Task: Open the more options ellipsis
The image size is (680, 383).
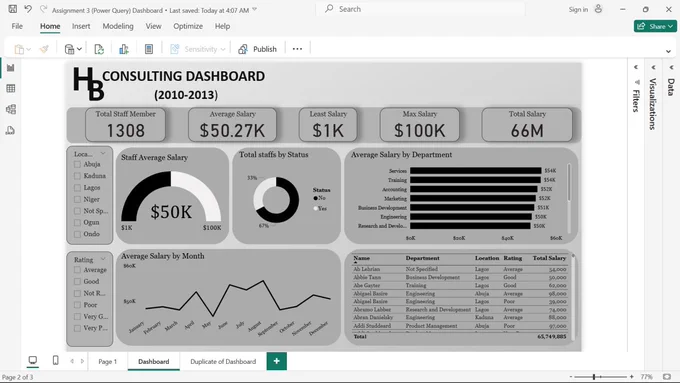Action: coord(298,49)
